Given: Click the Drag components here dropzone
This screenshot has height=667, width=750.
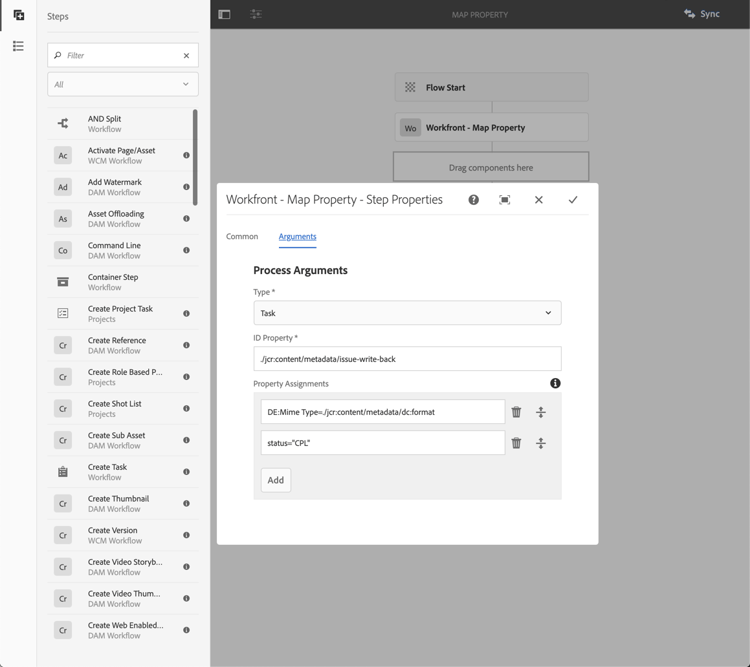Looking at the screenshot, I should coord(491,167).
